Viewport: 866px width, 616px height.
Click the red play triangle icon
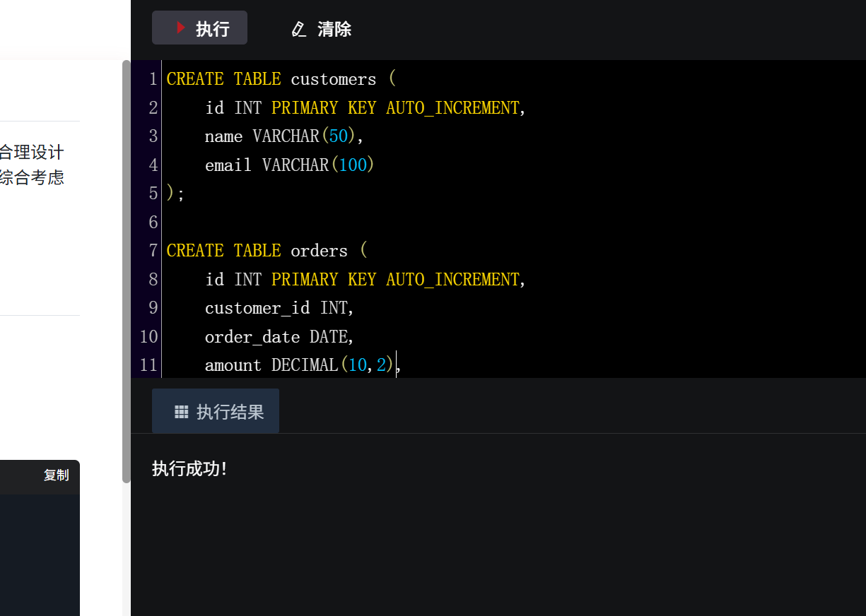(181, 28)
